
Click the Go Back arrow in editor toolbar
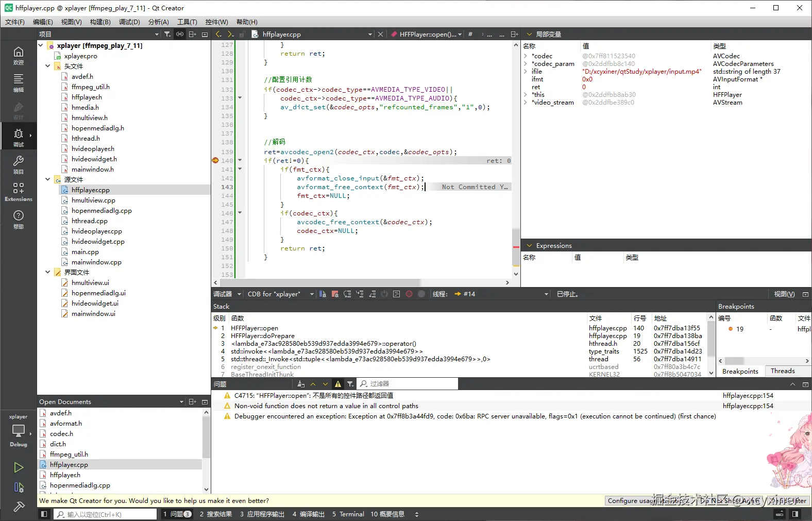click(x=218, y=35)
